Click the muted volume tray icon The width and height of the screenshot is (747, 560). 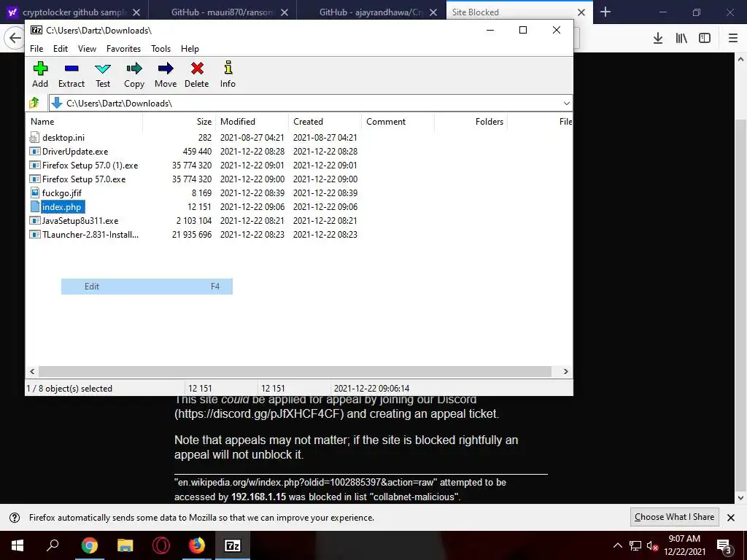652,545
